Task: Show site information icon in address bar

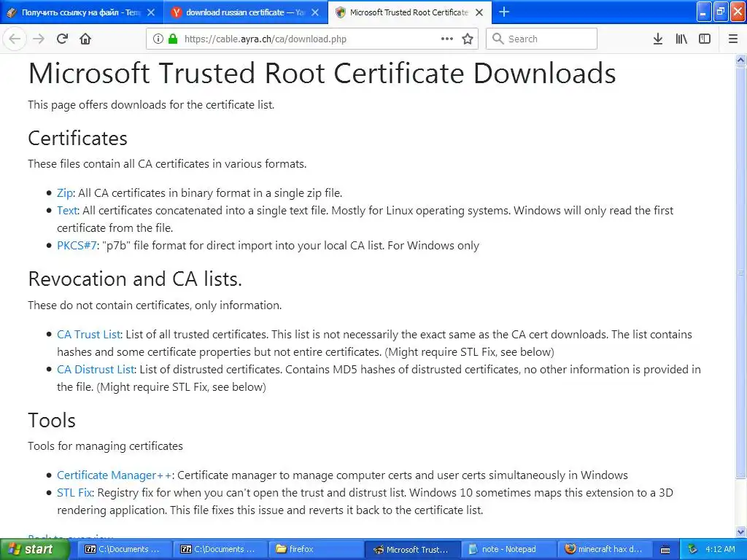Action: (x=158, y=39)
